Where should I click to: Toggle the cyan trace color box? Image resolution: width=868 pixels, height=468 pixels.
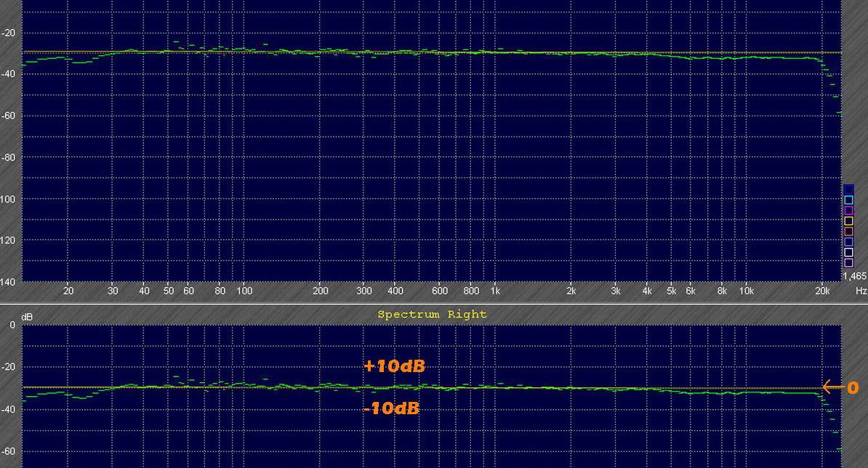[848, 200]
